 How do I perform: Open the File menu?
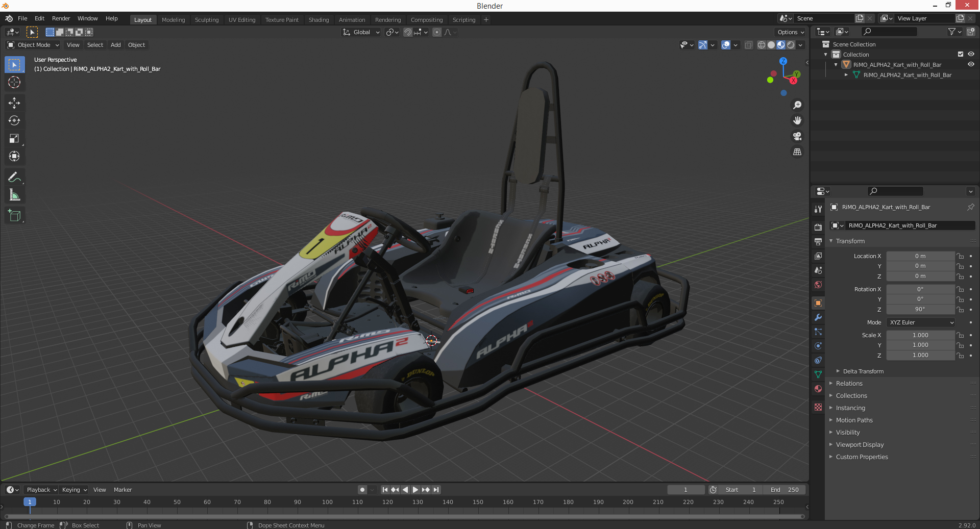coord(22,18)
